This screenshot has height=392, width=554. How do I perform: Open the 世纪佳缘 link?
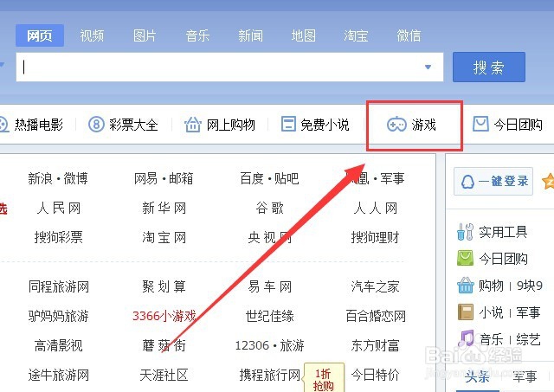coord(269,316)
